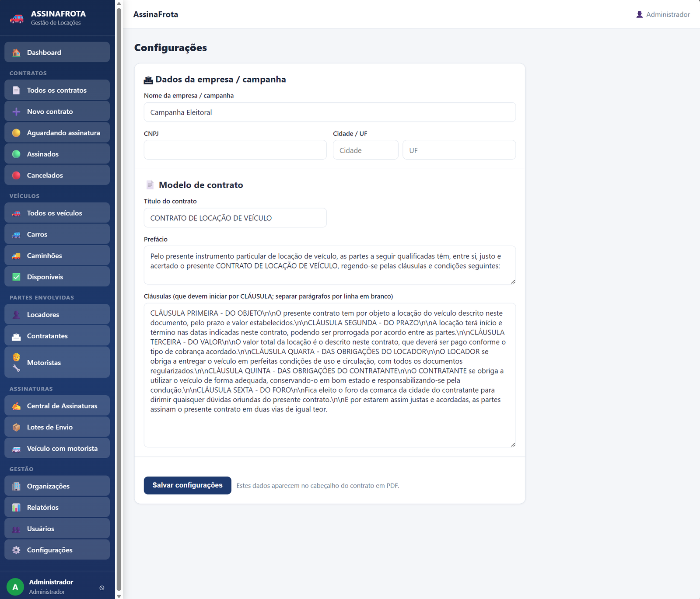Image resolution: width=700 pixels, height=599 pixels.
Task: Click inside the Cláusulas text area
Action: 330,375
